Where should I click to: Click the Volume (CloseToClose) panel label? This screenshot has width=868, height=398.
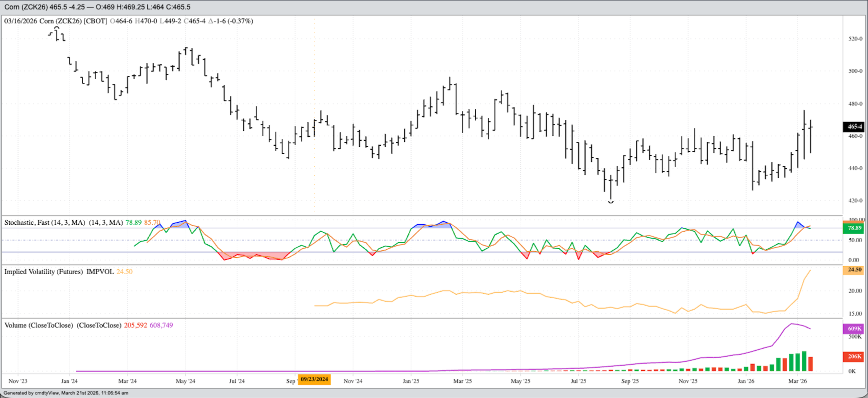pyautogui.click(x=62, y=325)
